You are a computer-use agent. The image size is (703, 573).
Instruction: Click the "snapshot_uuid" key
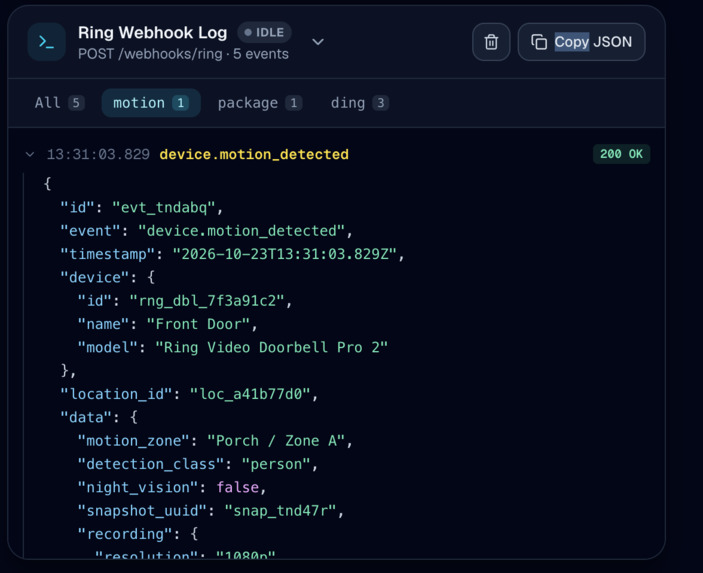click(142, 511)
